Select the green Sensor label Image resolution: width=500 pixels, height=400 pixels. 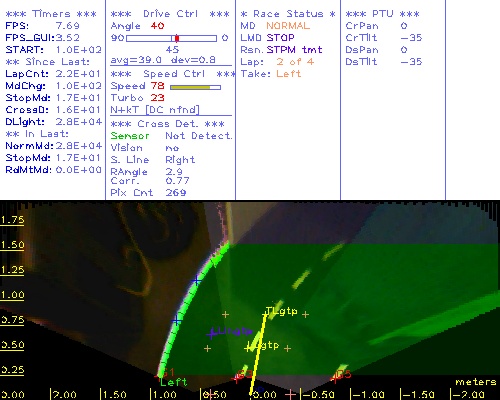(x=130, y=136)
